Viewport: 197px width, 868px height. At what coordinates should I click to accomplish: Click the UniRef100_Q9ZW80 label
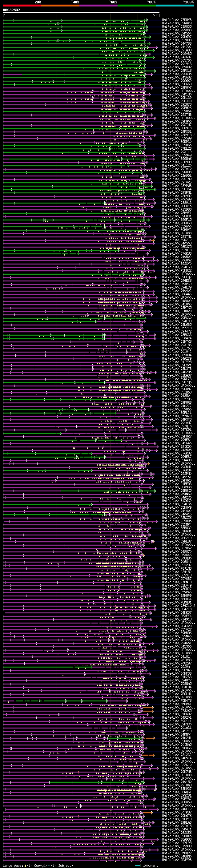click(177, 40)
